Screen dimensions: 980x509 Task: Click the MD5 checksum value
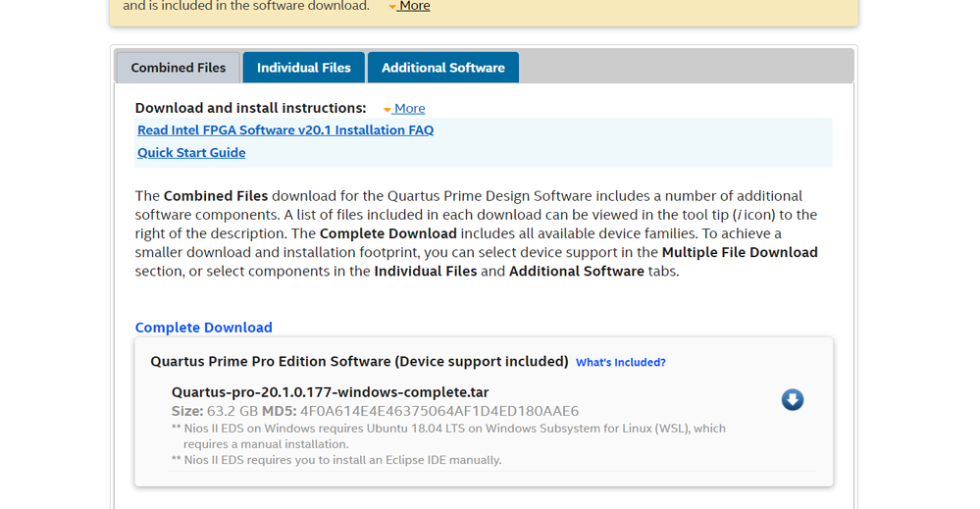439,411
